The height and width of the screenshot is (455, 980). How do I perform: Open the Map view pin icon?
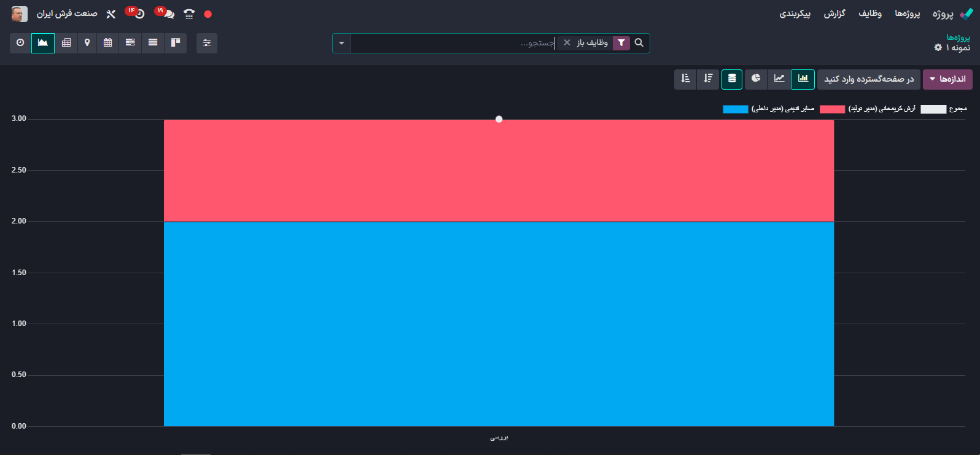pos(87,43)
